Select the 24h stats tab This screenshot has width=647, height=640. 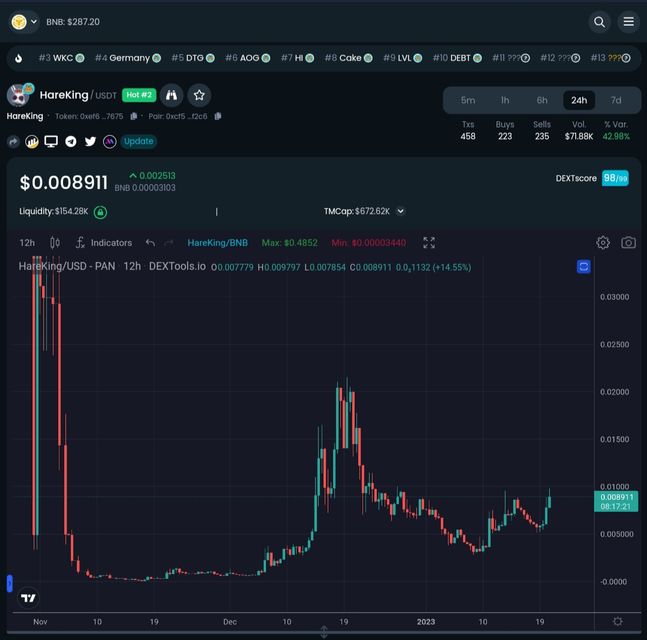pos(579,100)
